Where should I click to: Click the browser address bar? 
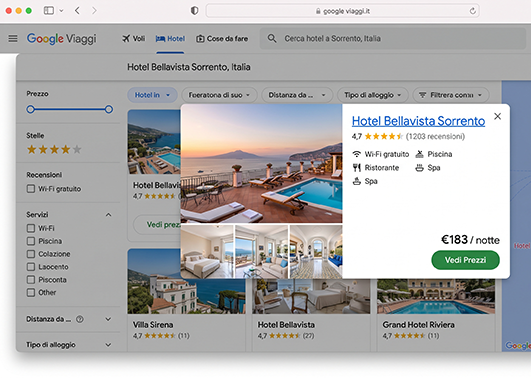tap(342, 11)
